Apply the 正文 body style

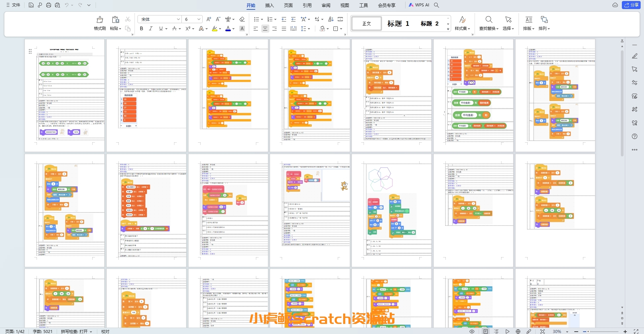point(367,23)
